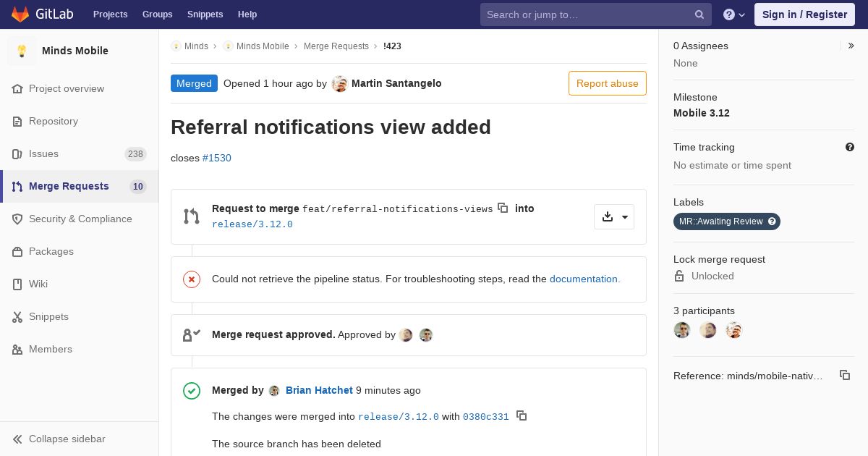868x456 pixels.
Task: Click the Members people icon
Action: 17,349
